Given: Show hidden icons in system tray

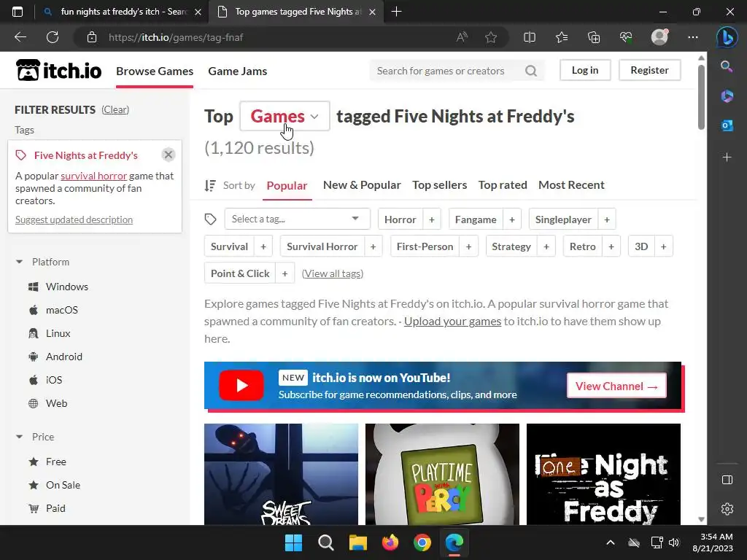Looking at the screenshot, I should point(611,542).
